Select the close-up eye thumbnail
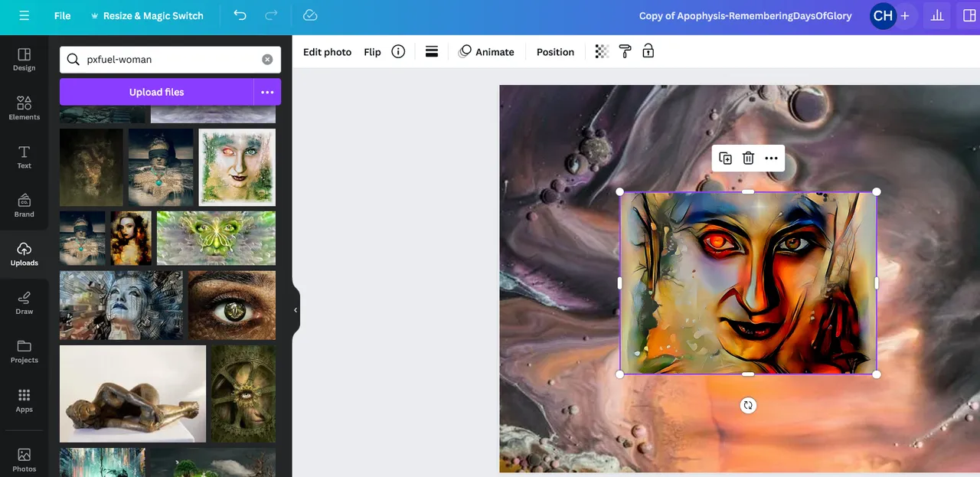980x477 pixels. [232, 305]
